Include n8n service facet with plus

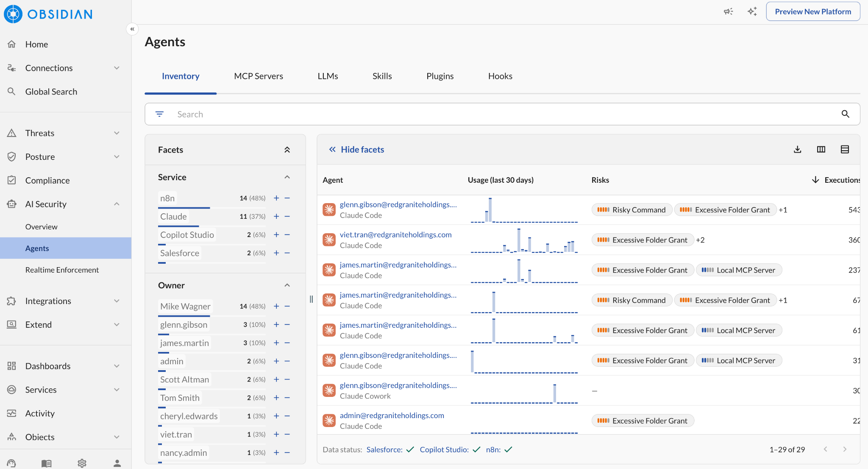point(276,198)
